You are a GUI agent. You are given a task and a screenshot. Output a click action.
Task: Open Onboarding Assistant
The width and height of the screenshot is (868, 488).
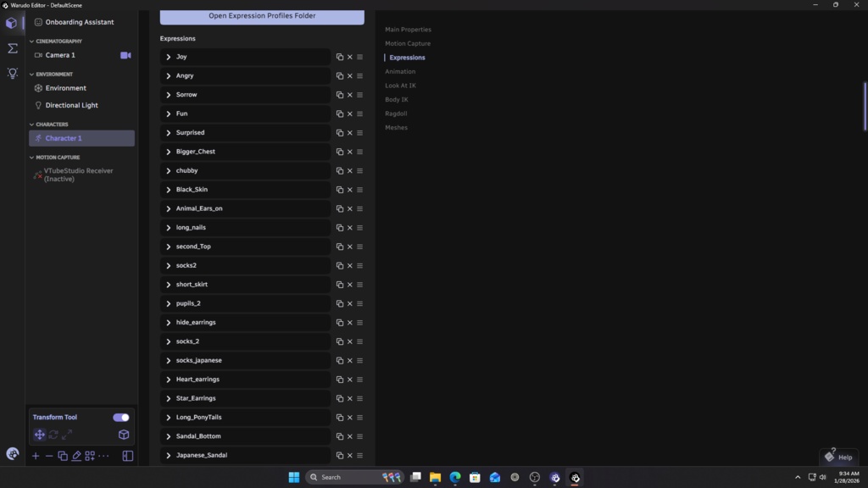(81, 22)
